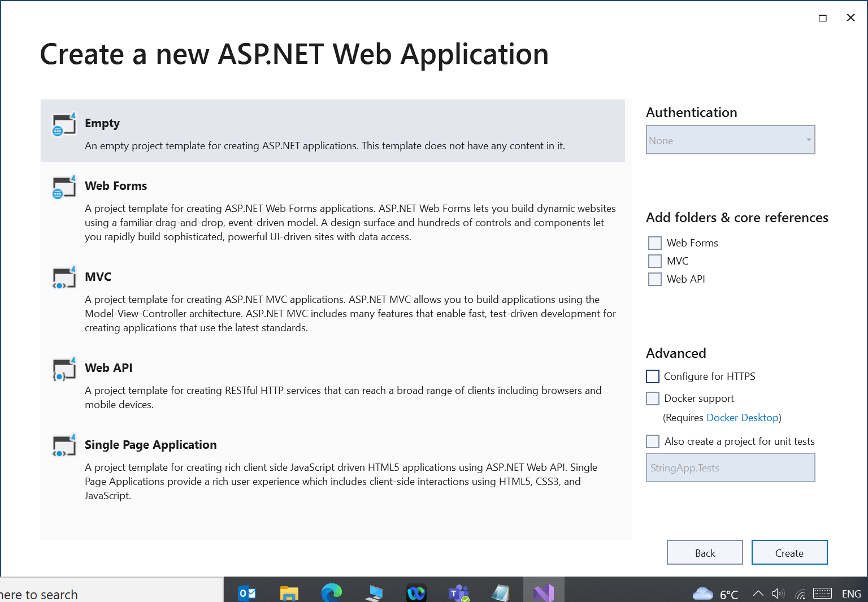The height and width of the screenshot is (602, 868).
Task: Open Microsoft Teams from the taskbar
Action: (x=458, y=593)
